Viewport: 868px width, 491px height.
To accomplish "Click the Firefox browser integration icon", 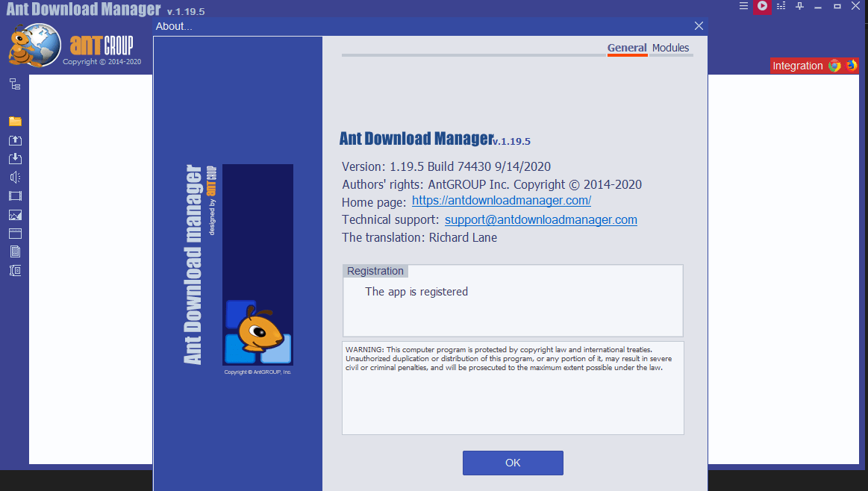I will pos(851,66).
